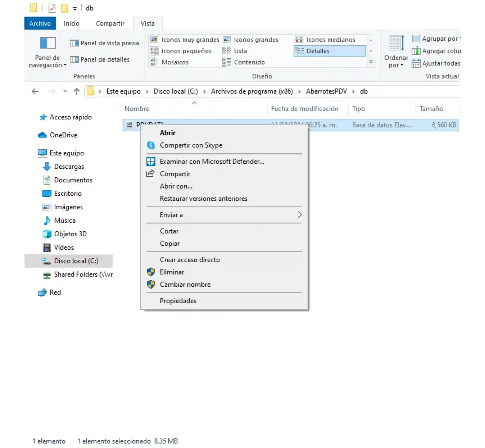Screen dimensions: 485x448
Task: Open Shared Folders network drive
Action: click(78, 274)
